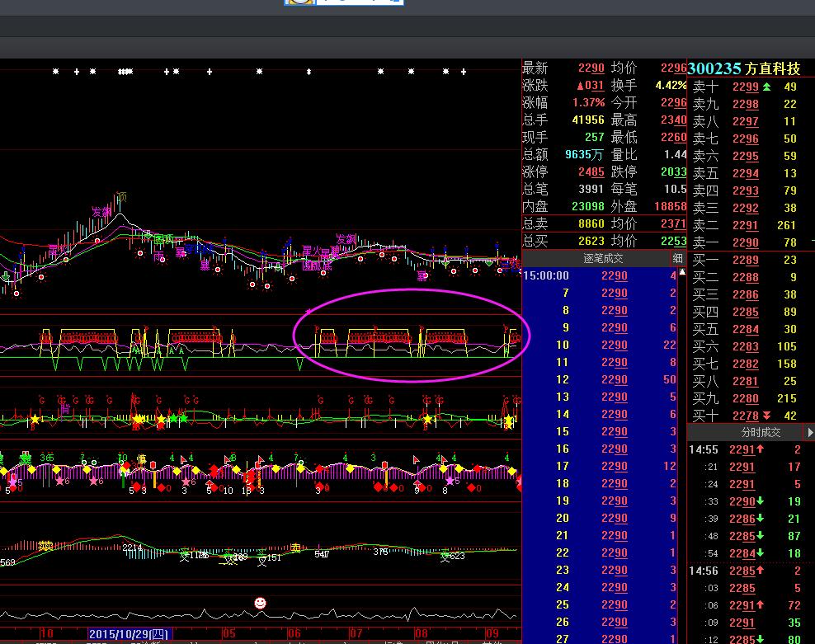Click the 总额 value 9635万
This screenshot has width=815, height=644.
[584, 154]
